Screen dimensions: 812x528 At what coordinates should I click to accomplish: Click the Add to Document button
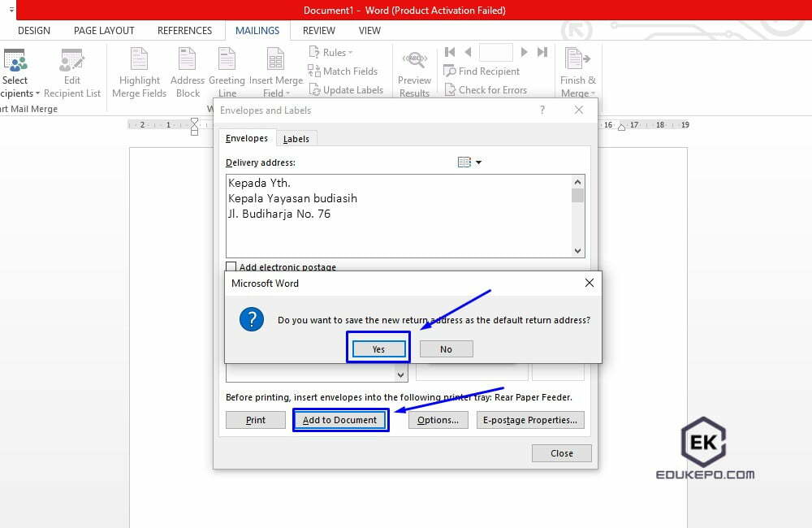pos(340,420)
